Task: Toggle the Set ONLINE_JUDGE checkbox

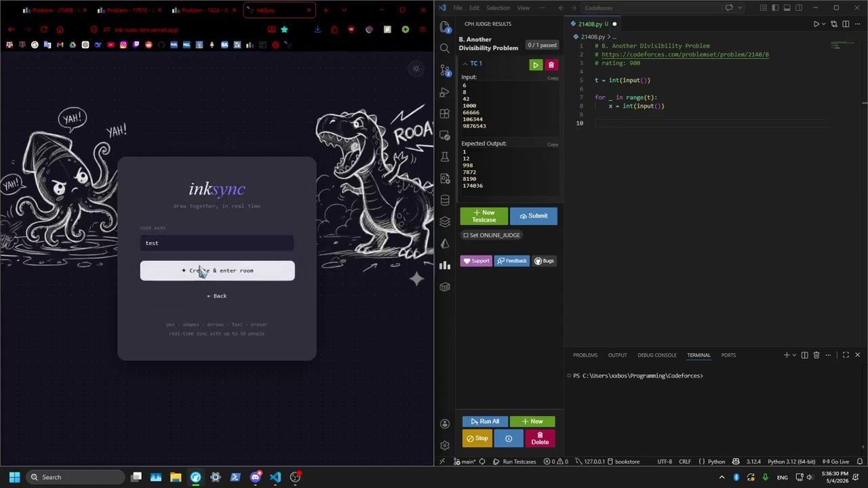Action: point(466,235)
